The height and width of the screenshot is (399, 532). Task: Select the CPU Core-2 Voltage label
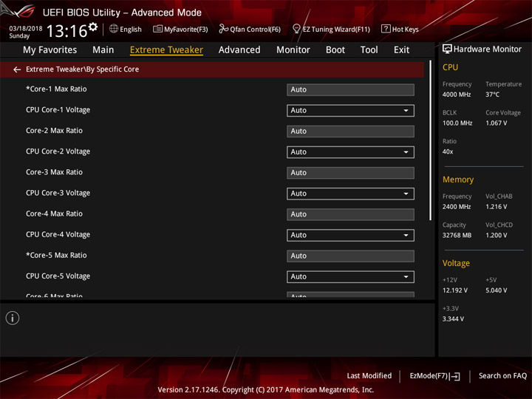[58, 151]
